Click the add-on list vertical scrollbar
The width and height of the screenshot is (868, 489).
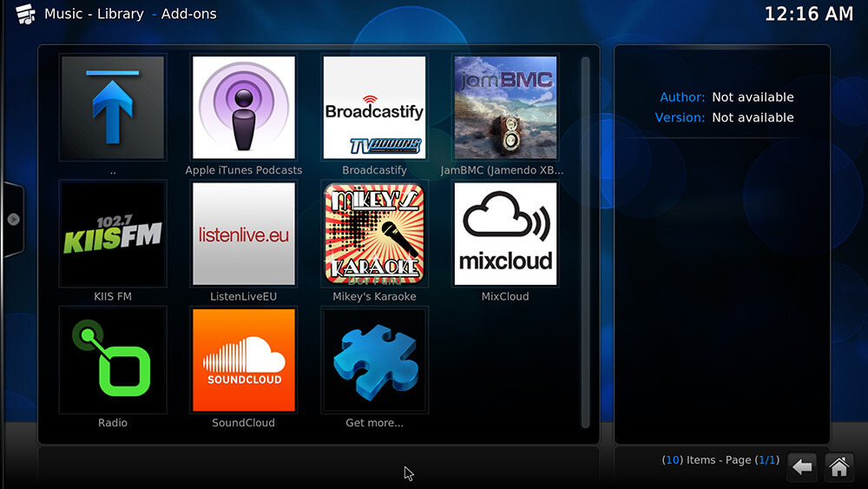(585, 241)
